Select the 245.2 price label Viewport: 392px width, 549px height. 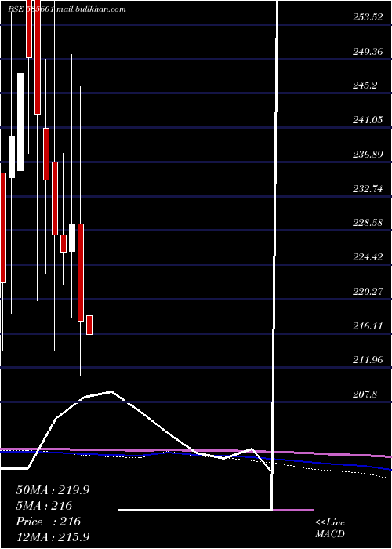point(365,85)
